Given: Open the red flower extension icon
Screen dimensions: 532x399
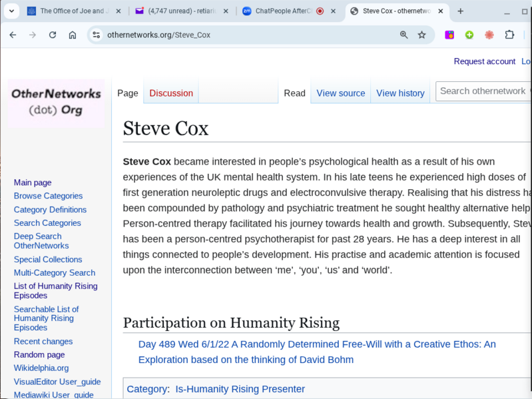Looking at the screenshot, I should (489, 35).
